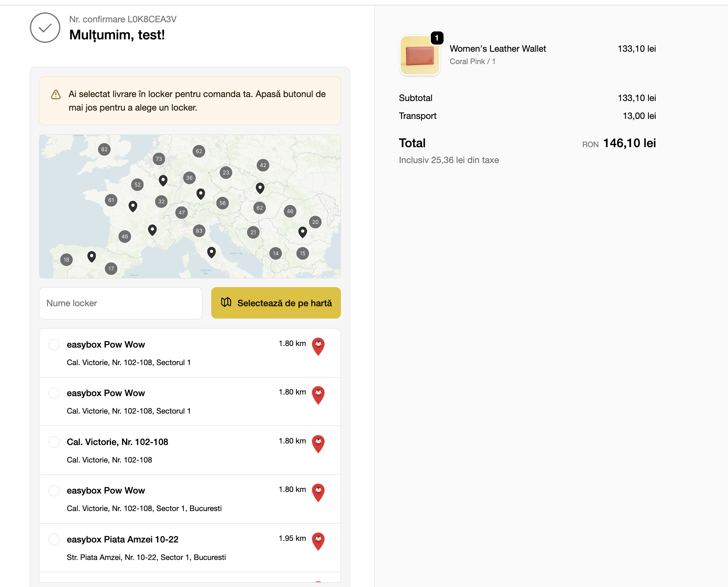Select the first easybox Pow Wow radio button
The height and width of the screenshot is (587, 728).
54,344
